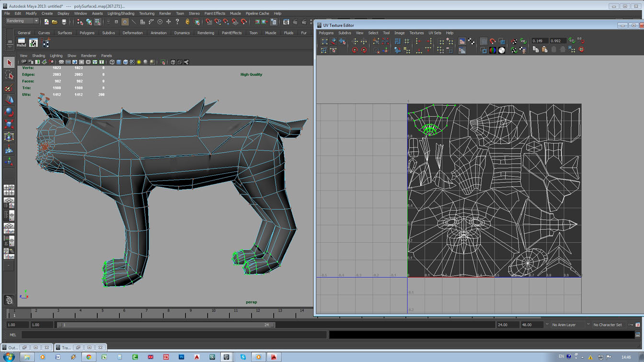Click the RGB channels display icon
This screenshot has width=644, height=362.
click(x=493, y=50)
